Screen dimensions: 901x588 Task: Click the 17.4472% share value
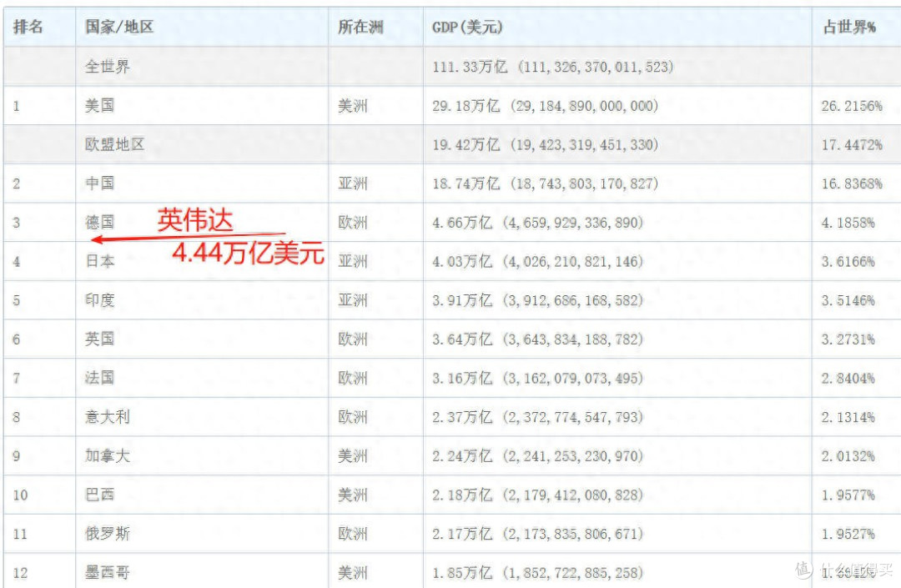852,144
